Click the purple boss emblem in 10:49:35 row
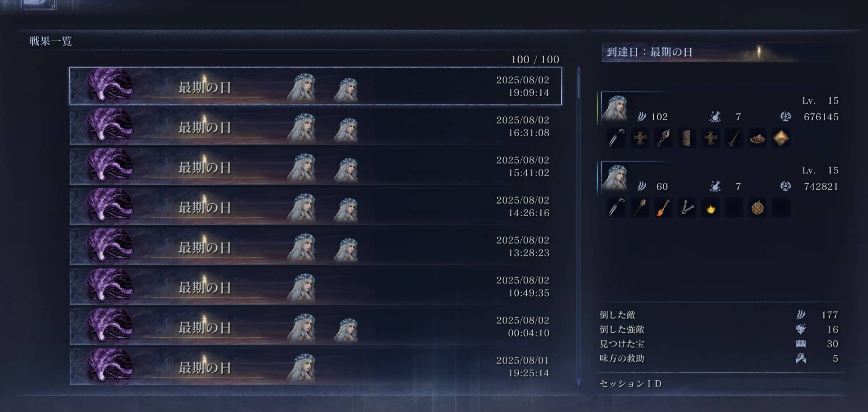This screenshot has width=868, height=412. point(109,286)
